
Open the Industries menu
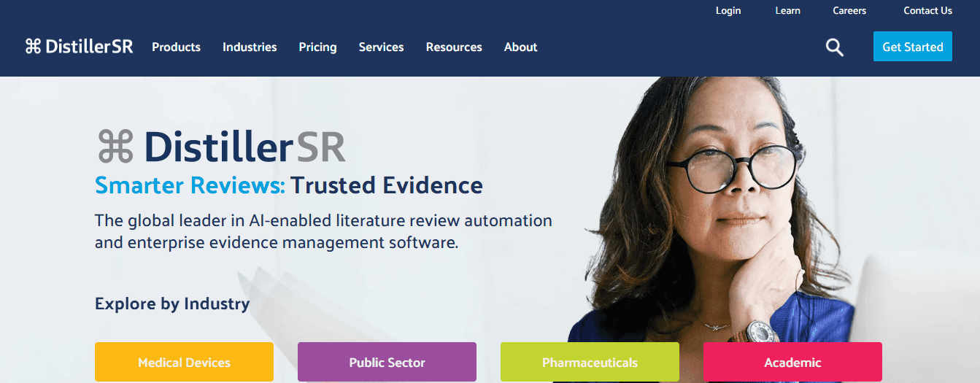pos(250,47)
